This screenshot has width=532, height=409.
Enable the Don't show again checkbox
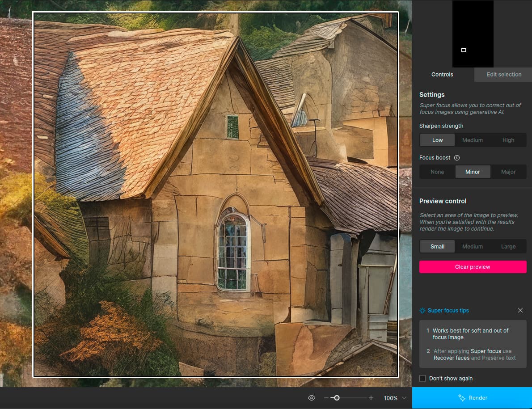[422, 379]
